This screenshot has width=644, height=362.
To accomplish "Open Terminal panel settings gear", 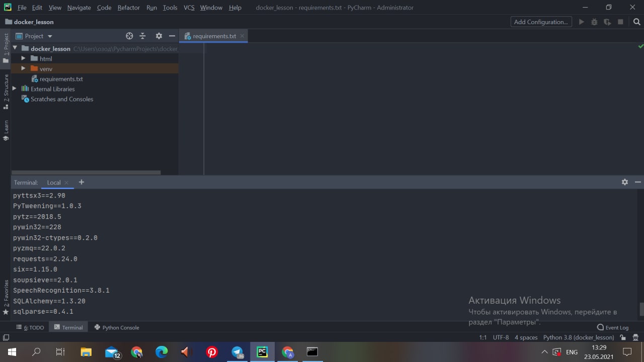I will coord(625,182).
